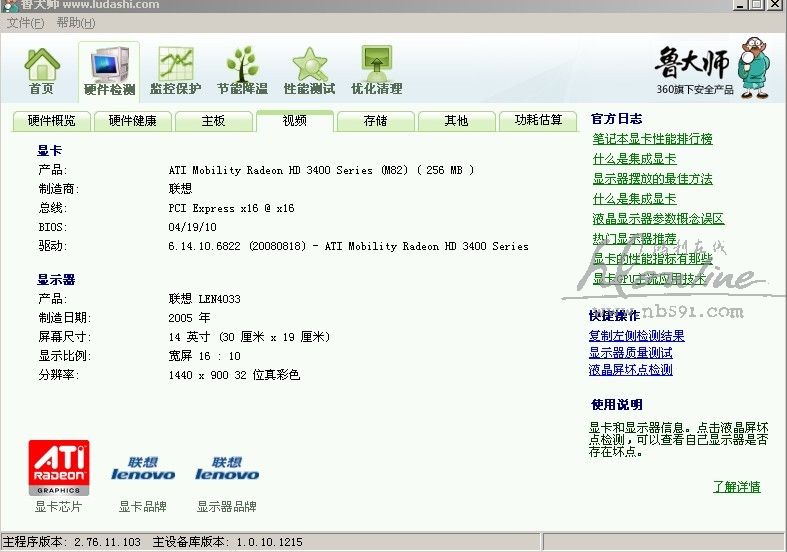Switch to the 硬件健康 tab
This screenshot has height=552, width=787.
[133, 121]
